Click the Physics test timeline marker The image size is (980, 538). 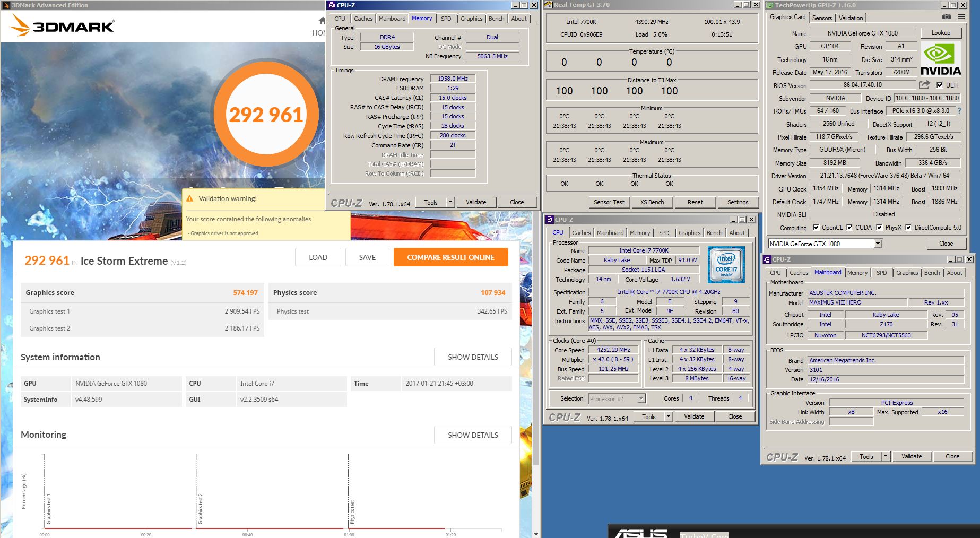[352, 511]
